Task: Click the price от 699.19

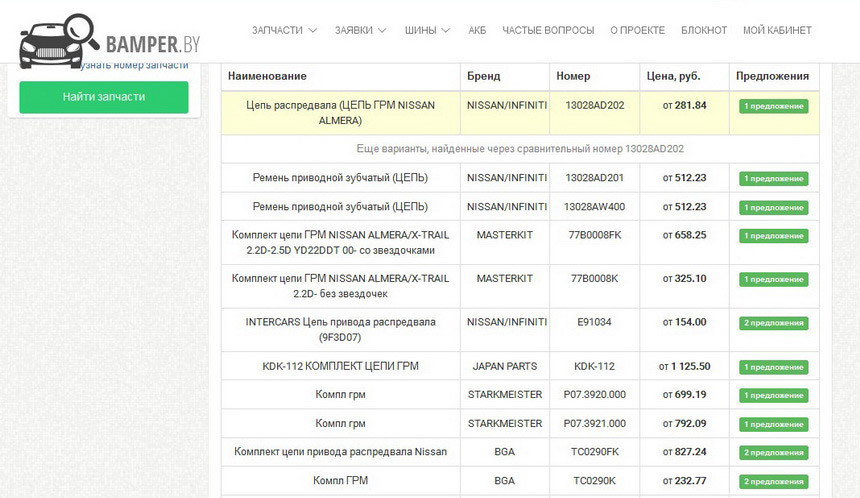Action: pos(684,394)
